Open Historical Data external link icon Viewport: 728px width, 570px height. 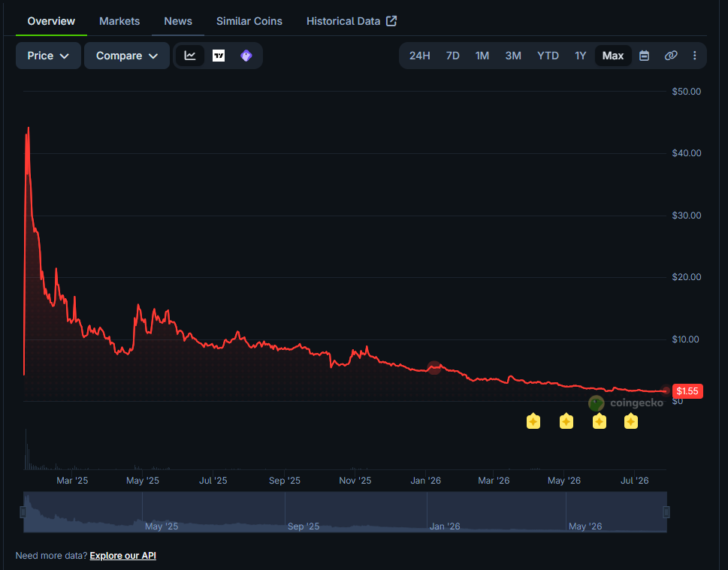[391, 21]
